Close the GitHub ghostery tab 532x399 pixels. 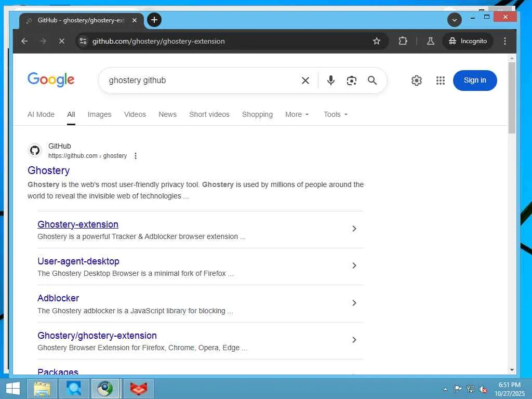(135, 20)
